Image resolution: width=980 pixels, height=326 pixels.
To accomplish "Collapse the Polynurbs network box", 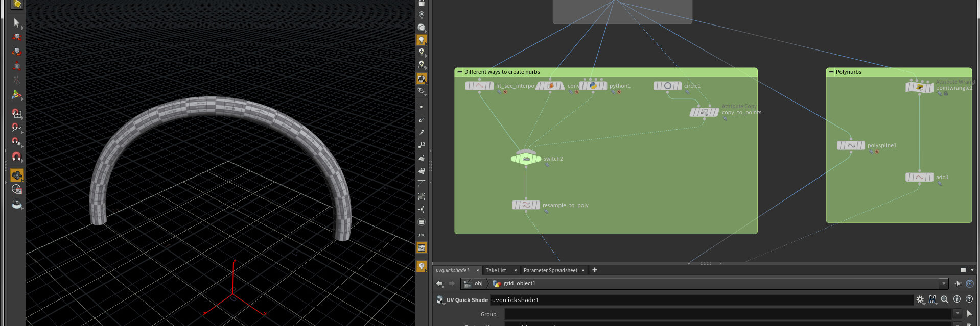I will pyautogui.click(x=831, y=72).
